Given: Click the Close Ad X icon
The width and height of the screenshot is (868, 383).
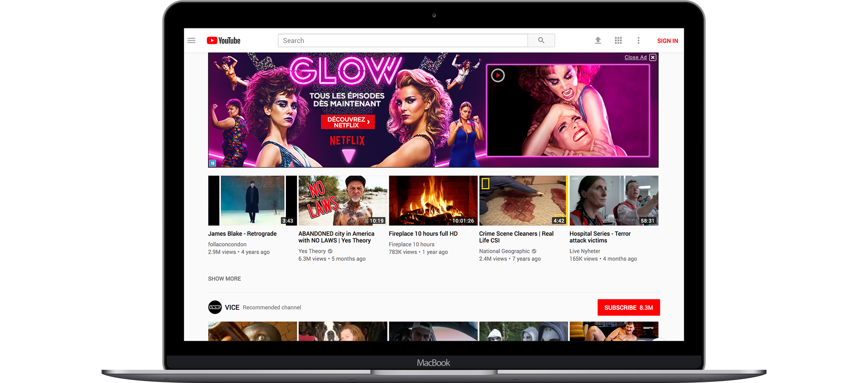Looking at the screenshot, I should tap(653, 57).
